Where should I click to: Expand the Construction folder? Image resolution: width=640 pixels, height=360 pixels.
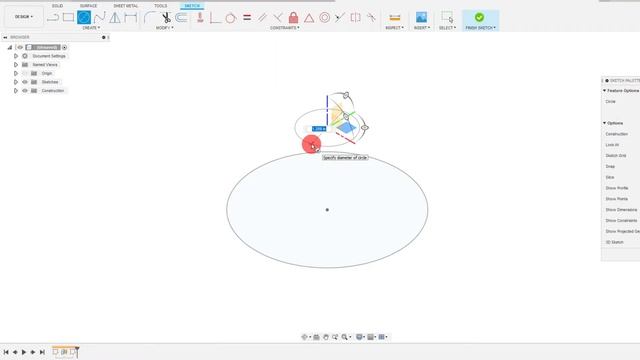(x=16, y=91)
